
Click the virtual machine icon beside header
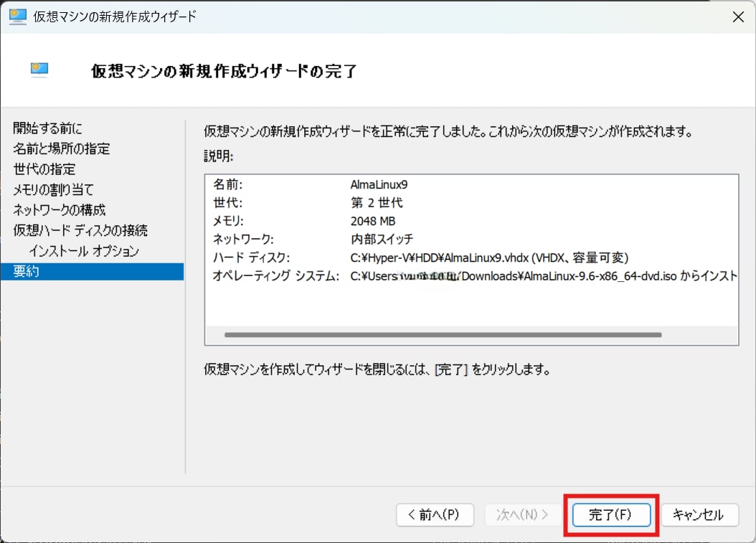(39, 70)
